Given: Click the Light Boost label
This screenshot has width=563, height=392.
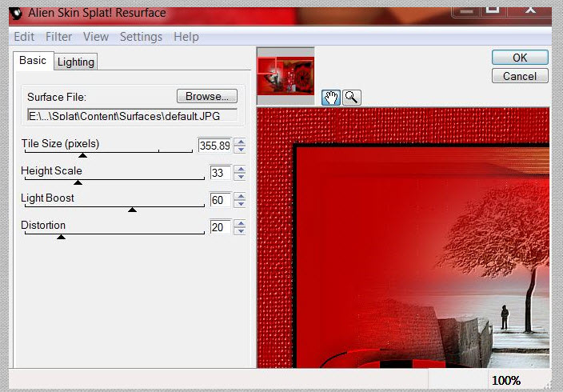Looking at the screenshot, I should click(47, 198).
